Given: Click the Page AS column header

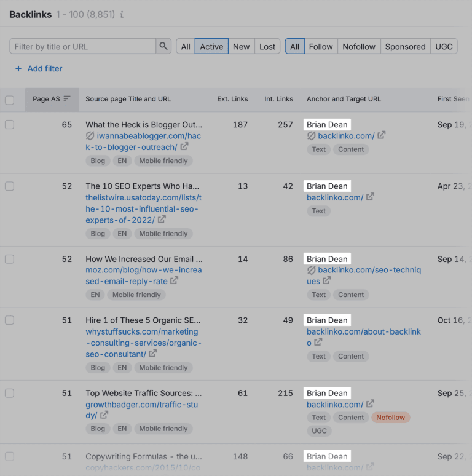Looking at the screenshot, I should [x=52, y=99].
